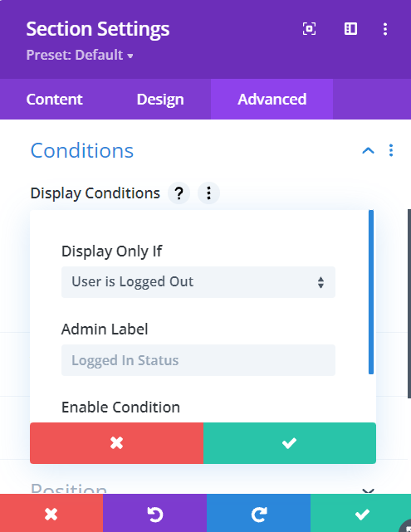Discard all changes using bottom red X
The image size is (411, 532).
[51, 514]
